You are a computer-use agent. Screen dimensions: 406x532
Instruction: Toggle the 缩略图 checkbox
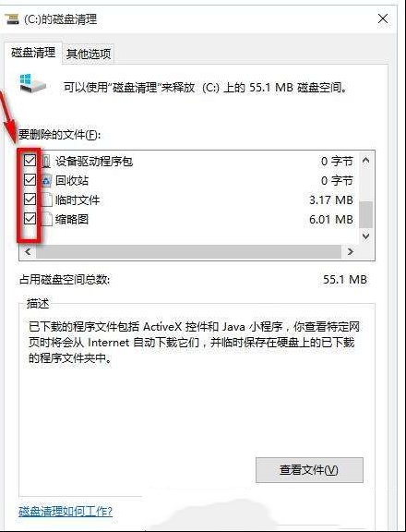coord(30,219)
